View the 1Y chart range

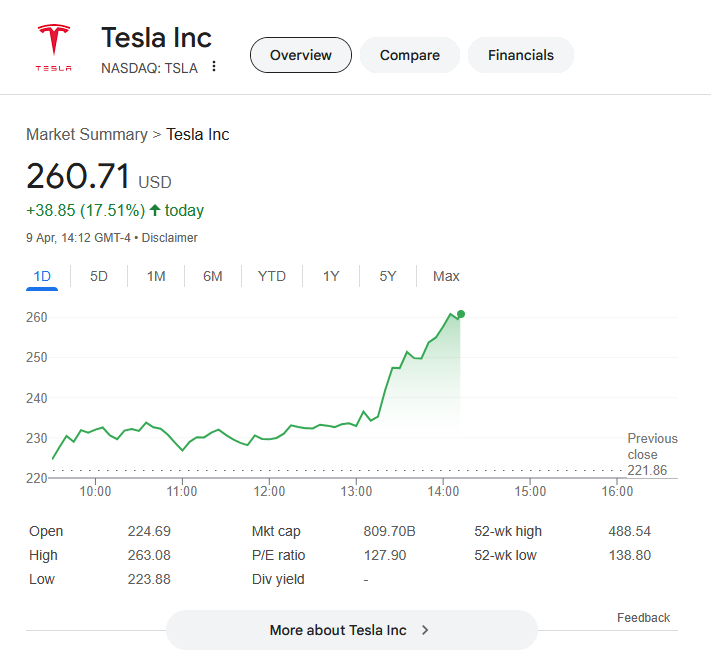[331, 276]
